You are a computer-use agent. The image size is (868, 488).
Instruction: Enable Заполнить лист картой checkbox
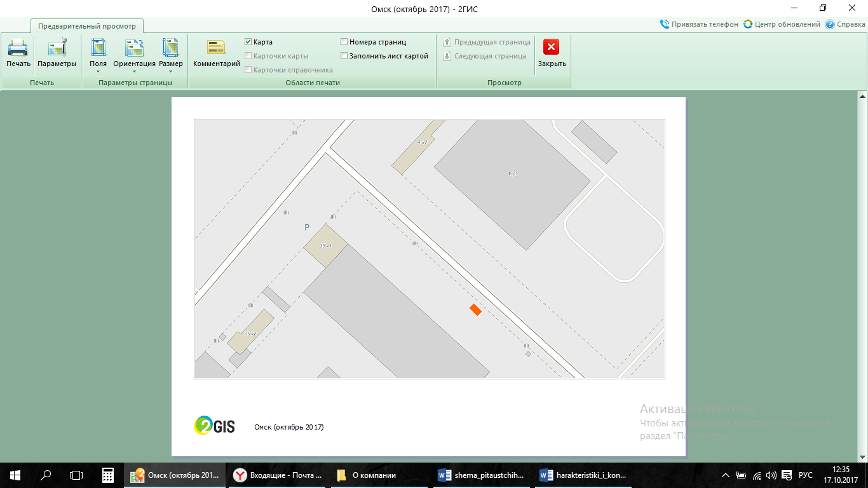[344, 56]
